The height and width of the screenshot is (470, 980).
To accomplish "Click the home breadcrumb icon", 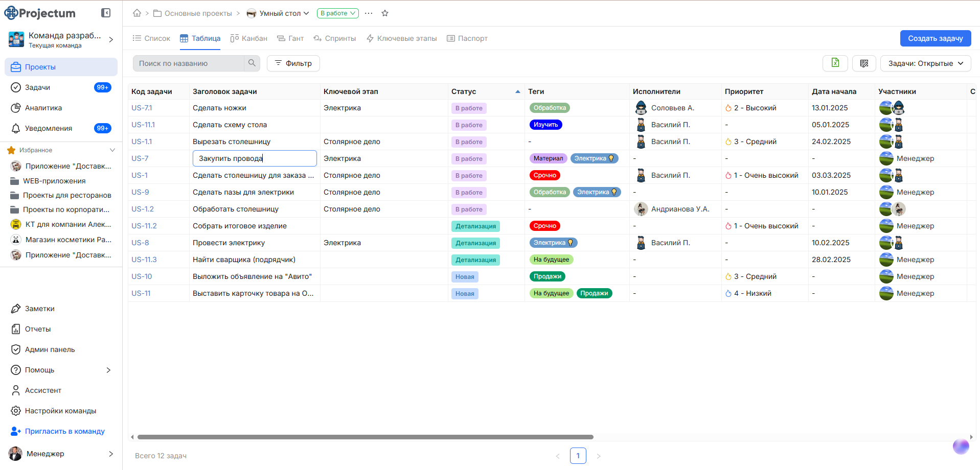I will coord(136,13).
